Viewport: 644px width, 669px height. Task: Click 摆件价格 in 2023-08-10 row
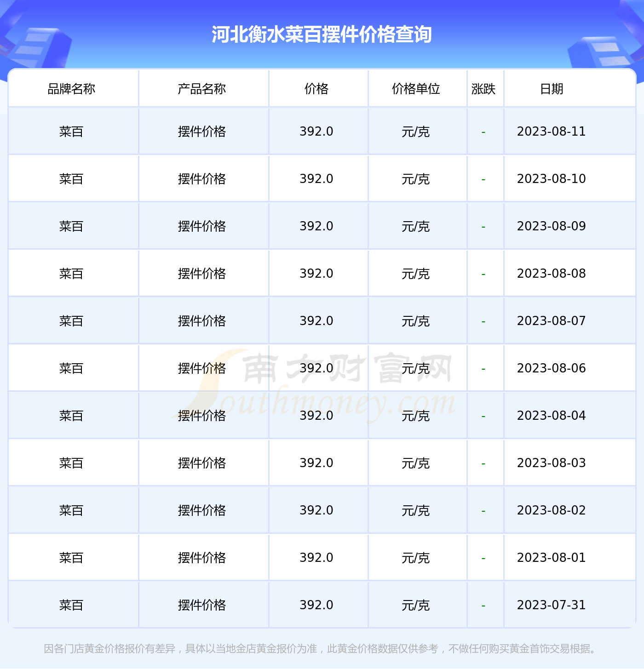coord(202,179)
